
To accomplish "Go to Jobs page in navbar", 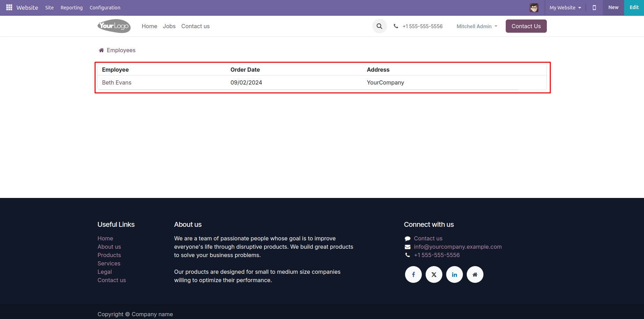I will coord(169,26).
